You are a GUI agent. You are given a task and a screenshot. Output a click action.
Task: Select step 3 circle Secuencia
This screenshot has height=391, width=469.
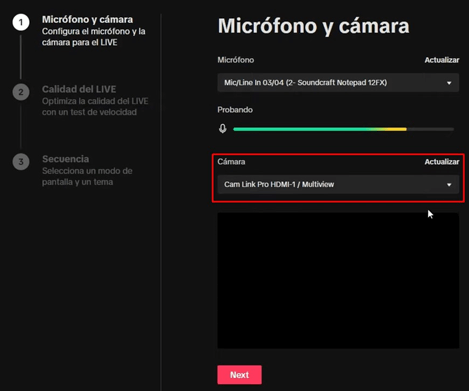[x=21, y=162]
